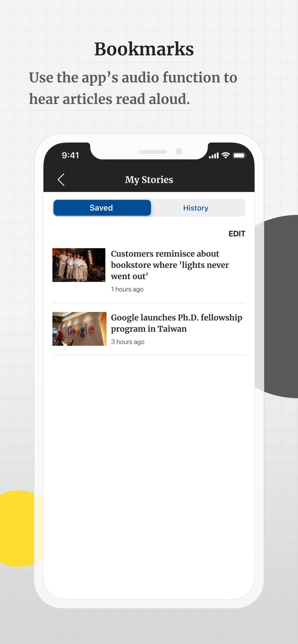Image resolution: width=298 pixels, height=644 pixels.
Task: Click the Bookmarks heading text
Action: [144, 49]
